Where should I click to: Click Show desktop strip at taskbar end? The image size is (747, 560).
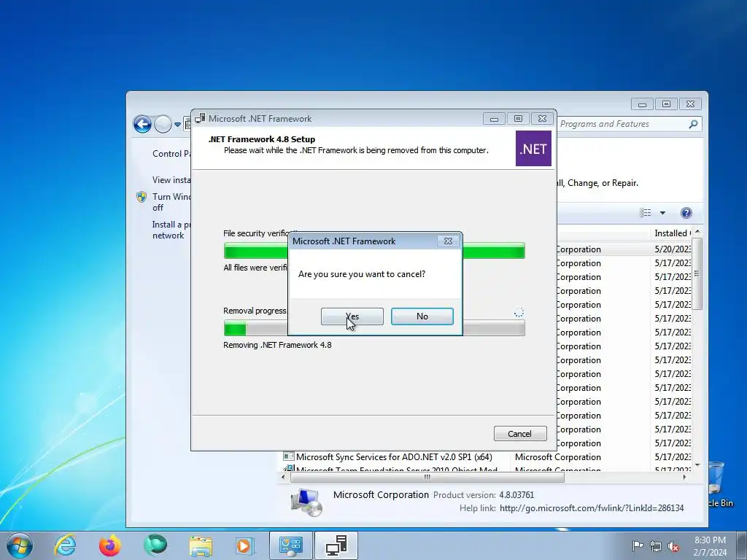[x=742, y=545]
